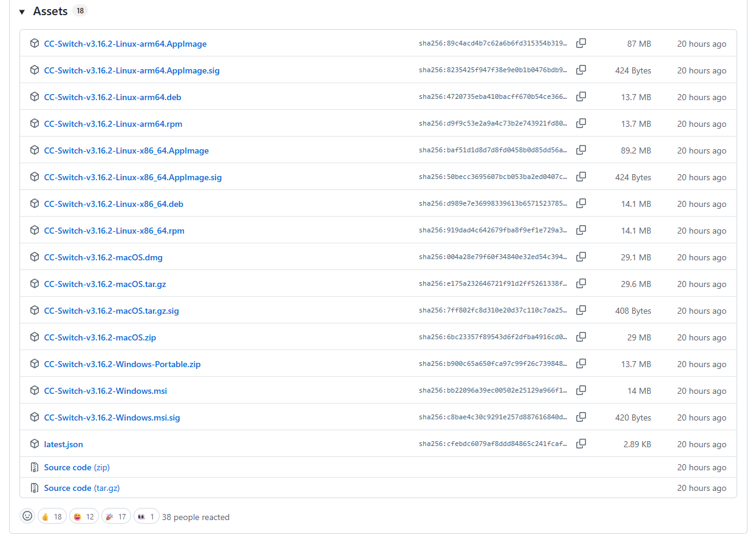Open the add reaction smiley picker

(27, 516)
